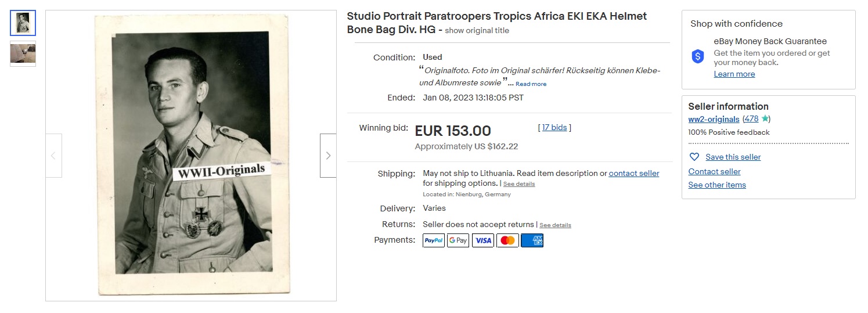868x313 pixels.
Task: Open See other items link
Action: 717,185
